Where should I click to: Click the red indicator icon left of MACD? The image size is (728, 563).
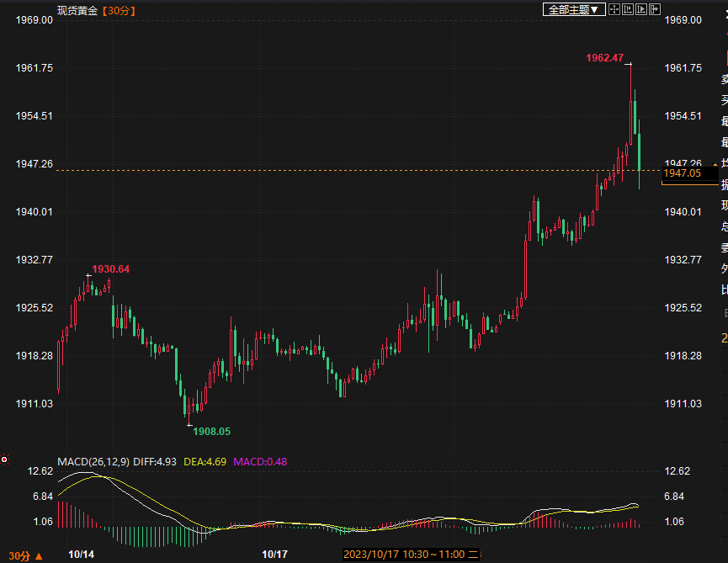click(x=5, y=459)
